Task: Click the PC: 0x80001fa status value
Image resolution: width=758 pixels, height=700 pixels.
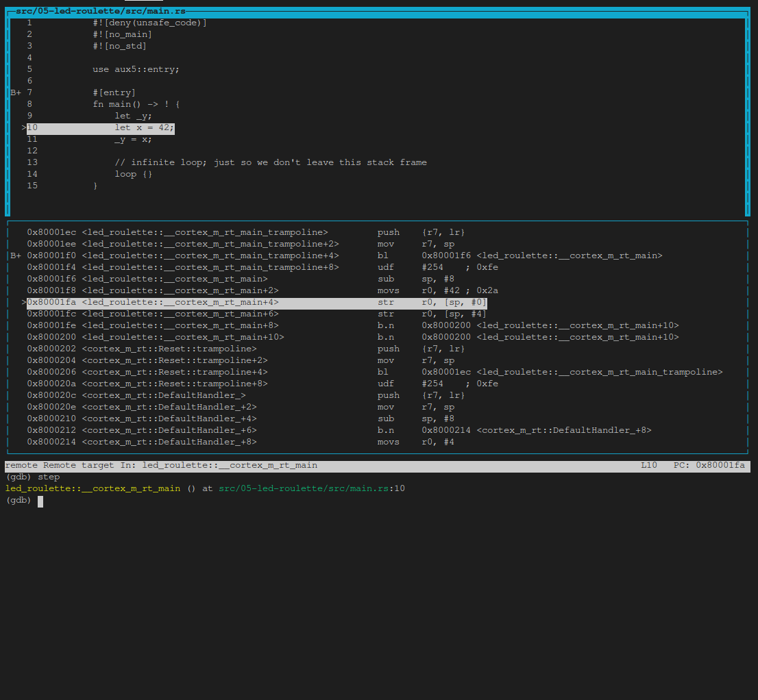Action: (709, 465)
